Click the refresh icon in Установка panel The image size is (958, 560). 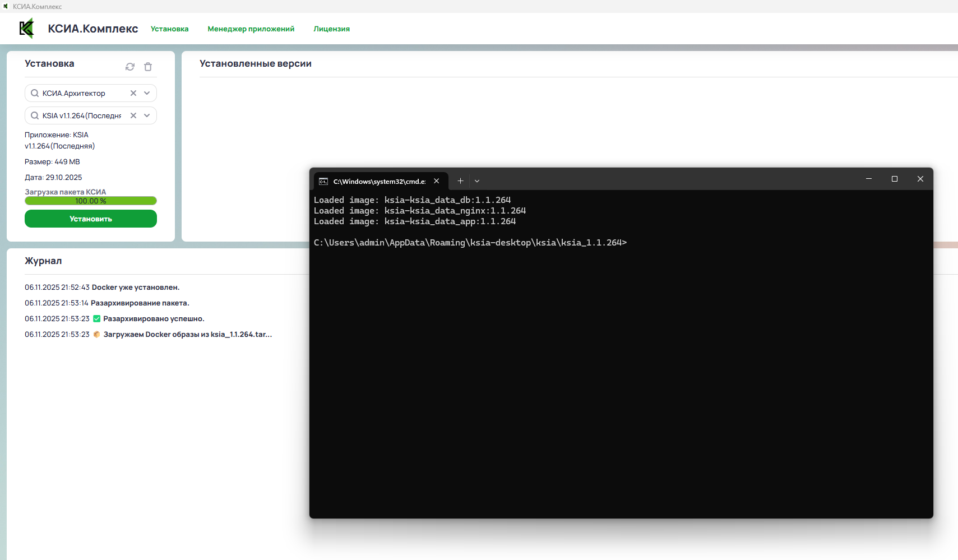[x=130, y=67]
